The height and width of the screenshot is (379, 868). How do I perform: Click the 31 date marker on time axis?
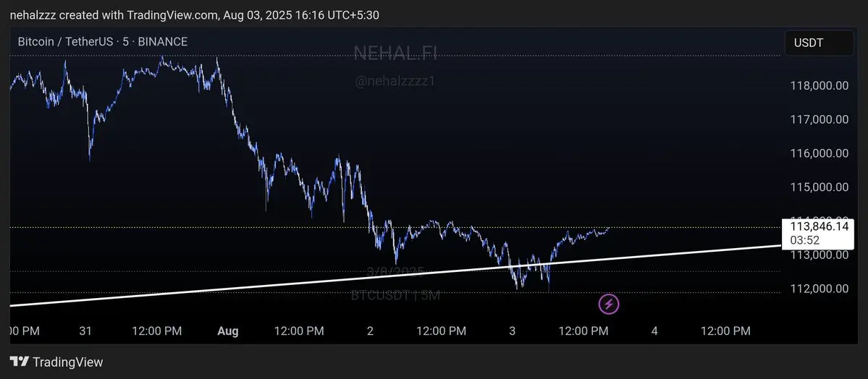[x=85, y=331]
